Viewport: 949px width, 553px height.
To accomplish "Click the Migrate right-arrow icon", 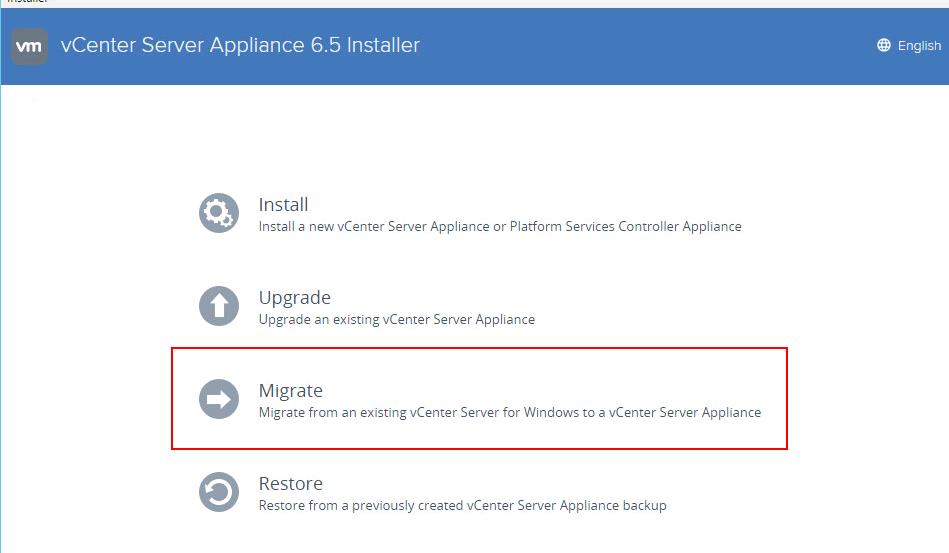I will pos(218,399).
